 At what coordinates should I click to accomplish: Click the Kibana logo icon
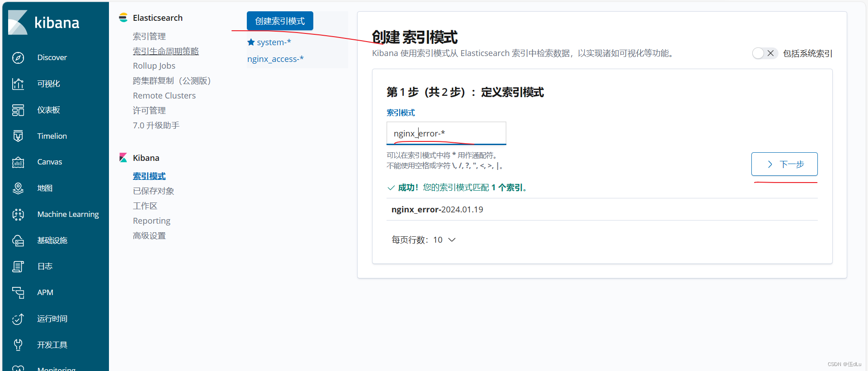tap(18, 22)
